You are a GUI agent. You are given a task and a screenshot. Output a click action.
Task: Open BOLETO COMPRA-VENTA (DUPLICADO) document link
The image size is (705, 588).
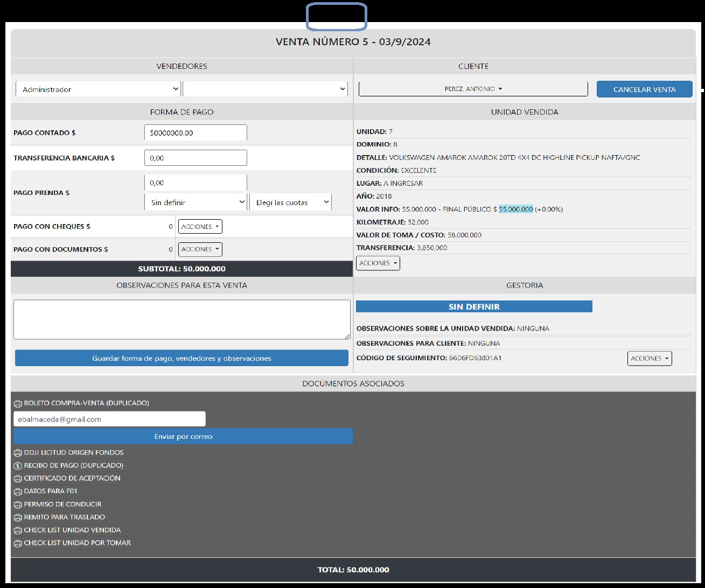pos(86,403)
